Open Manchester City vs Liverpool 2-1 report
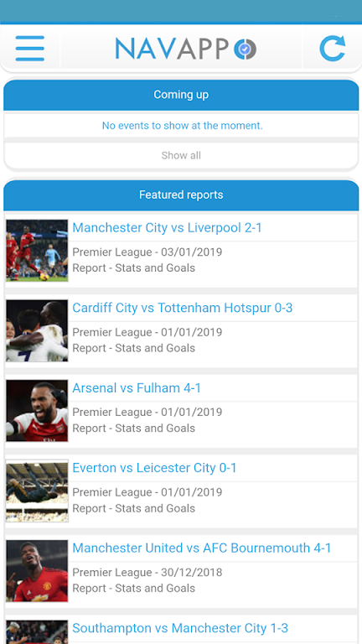 coord(167,227)
